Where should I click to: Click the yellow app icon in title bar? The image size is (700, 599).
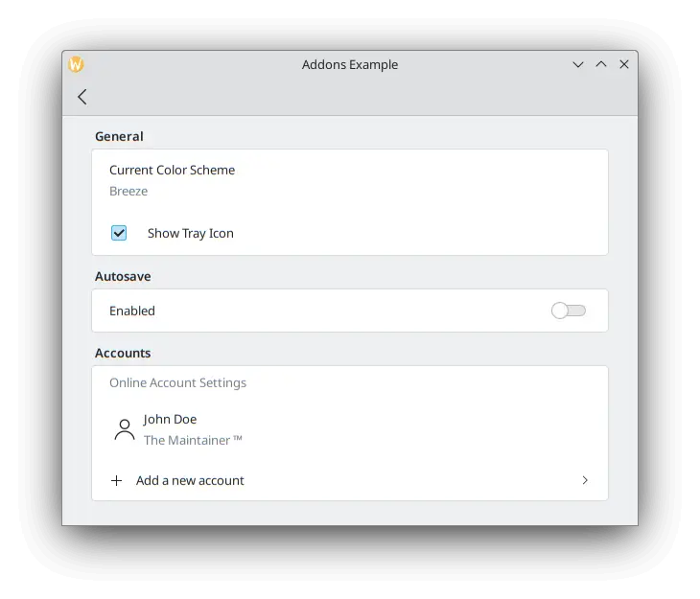[x=76, y=64]
